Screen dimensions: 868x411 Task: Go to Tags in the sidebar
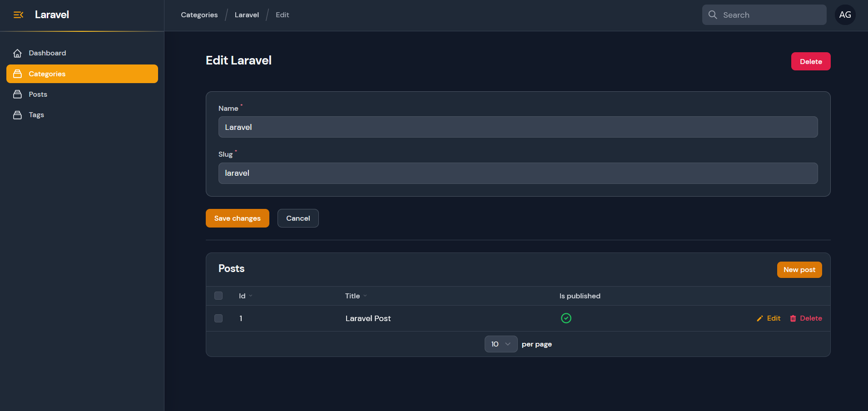82,115
